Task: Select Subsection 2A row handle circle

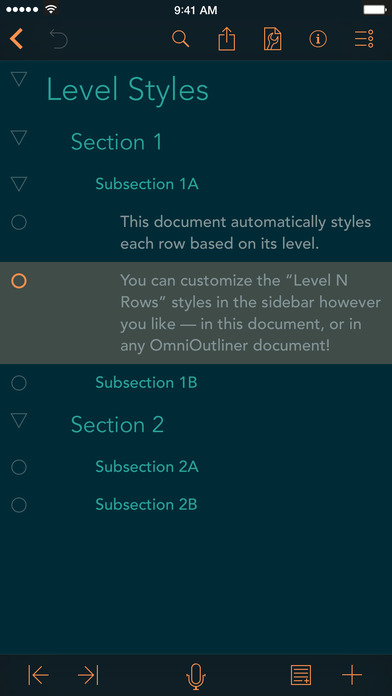Action: [x=19, y=467]
